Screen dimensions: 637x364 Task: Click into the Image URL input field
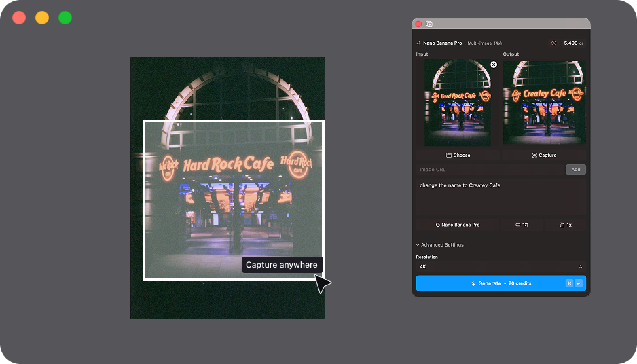pyautogui.click(x=490, y=170)
